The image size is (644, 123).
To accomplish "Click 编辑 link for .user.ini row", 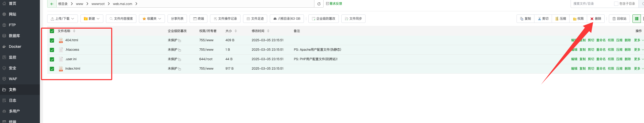I will coord(574,59).
